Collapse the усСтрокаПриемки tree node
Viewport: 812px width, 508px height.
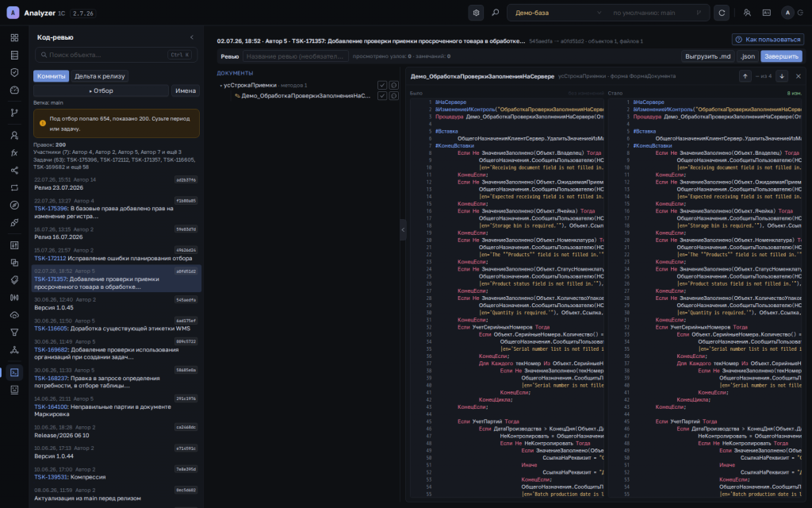point(220,86)
